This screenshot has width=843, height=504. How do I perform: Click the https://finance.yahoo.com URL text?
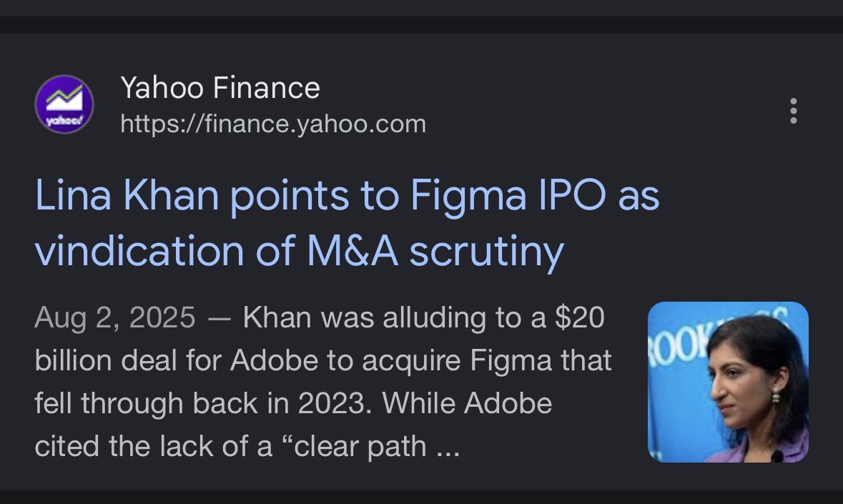tap(273, 124)
